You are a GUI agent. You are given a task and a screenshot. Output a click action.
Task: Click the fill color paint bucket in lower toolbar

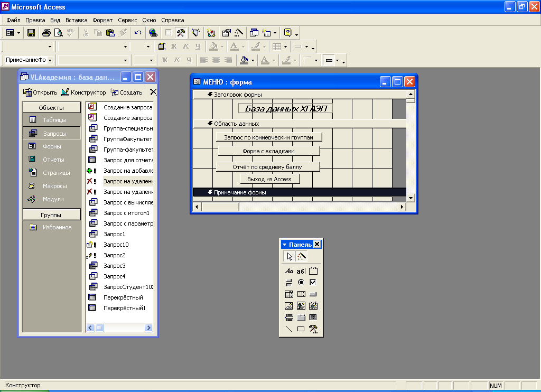pos(244,60)
